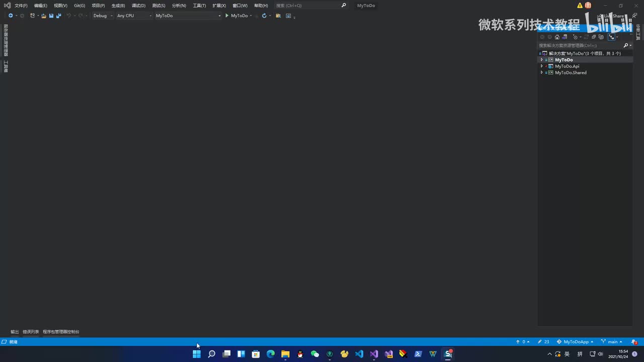Click the toolbar icon right of find in files
This screenshot has width=644, height=362.
click(288, 16)
